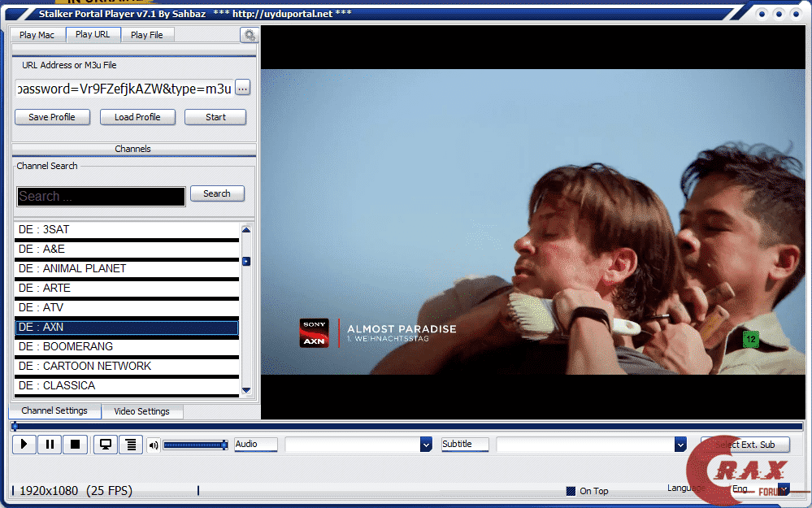812x508 pixels.
Task: Focus the channel Search text box
Action: pos(101,197)
